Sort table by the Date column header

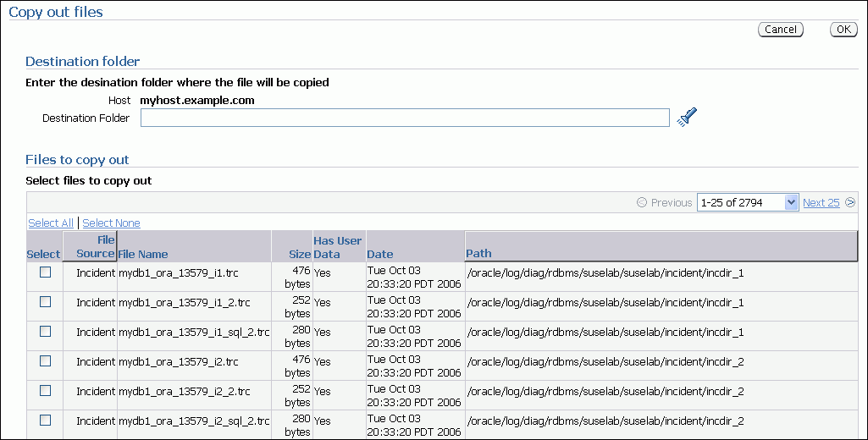pyautogui.click(x=379, y=254)
